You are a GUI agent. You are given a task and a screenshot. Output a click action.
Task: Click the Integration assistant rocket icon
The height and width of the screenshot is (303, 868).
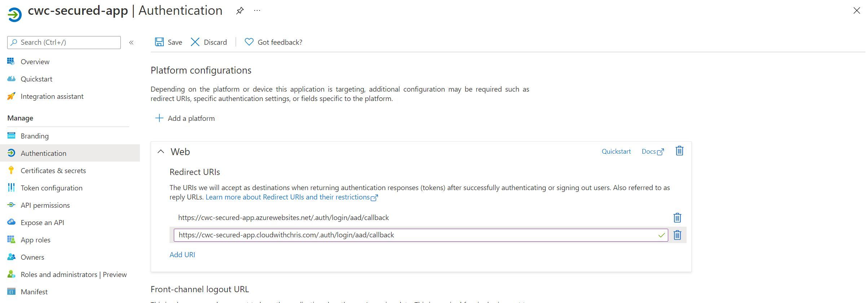point(11,96)
